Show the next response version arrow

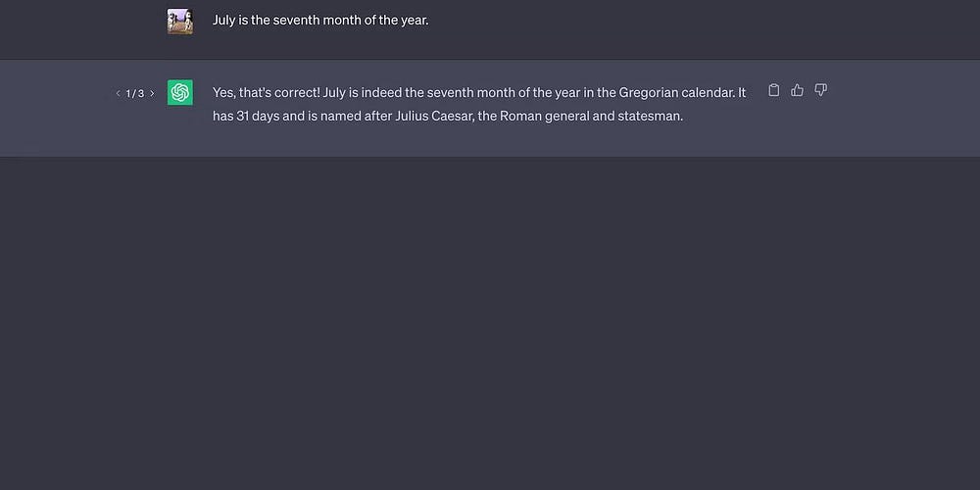(x=152, y=94)
